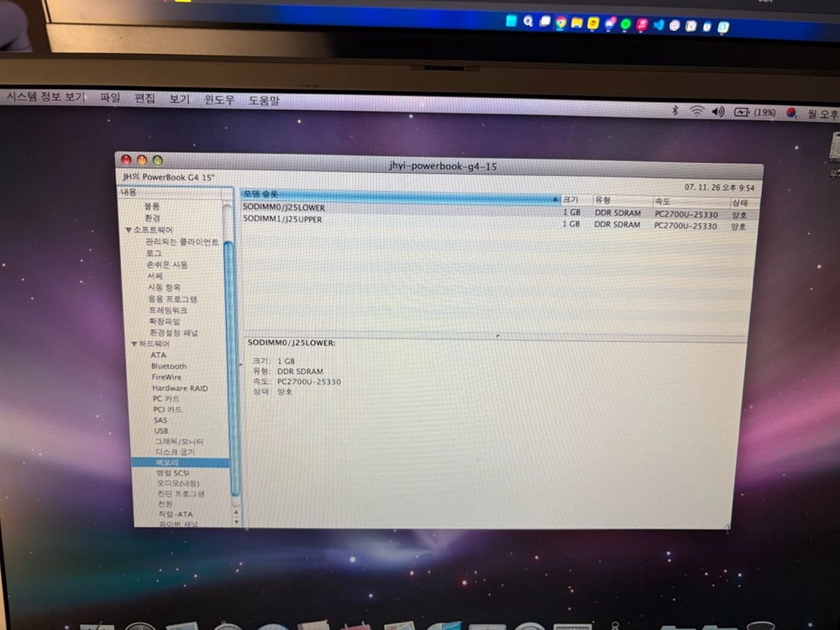Click Chrome on the upper monitor's Windows taskbar
Screen dimensions: 840x630
[x=560, y=23]
